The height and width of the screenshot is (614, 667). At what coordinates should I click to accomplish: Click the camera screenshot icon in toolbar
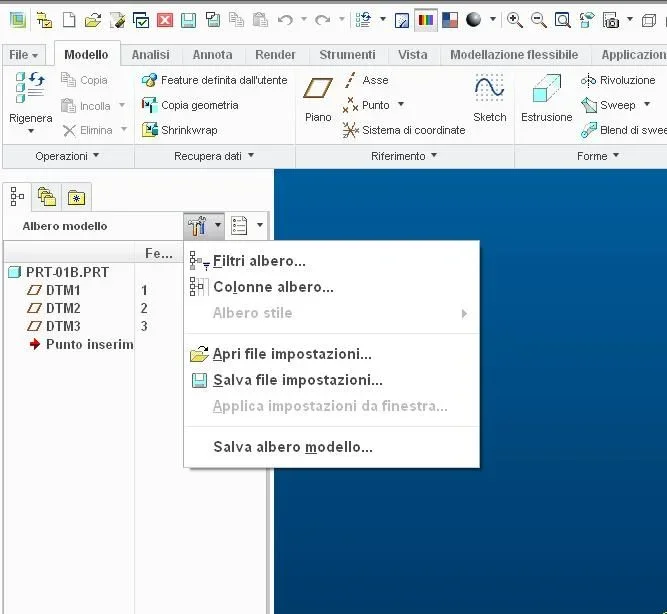[611, 20]
